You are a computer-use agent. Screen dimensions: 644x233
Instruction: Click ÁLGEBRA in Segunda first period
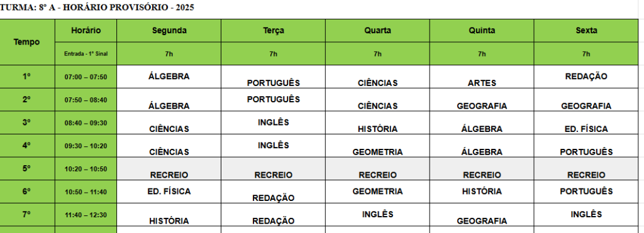169,77
